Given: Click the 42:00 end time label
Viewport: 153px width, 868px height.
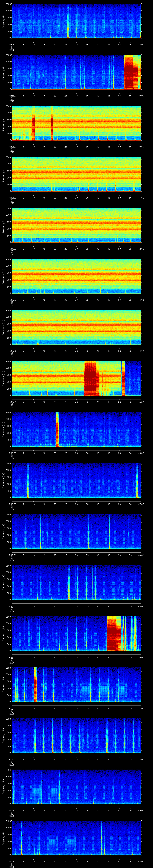Looking at the screenshot, I should pyautogui.click(x=141, y=249).
